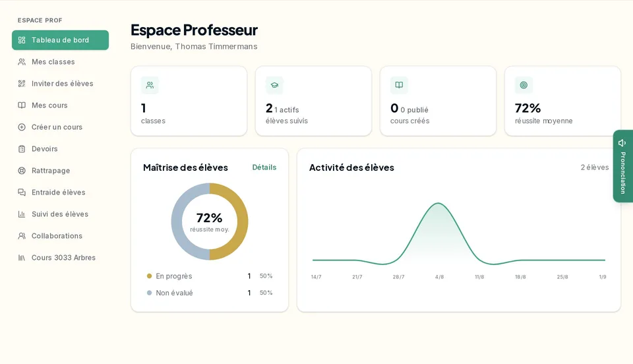
Task: Open Inviter des élèves page
Action: pos(60,84)
